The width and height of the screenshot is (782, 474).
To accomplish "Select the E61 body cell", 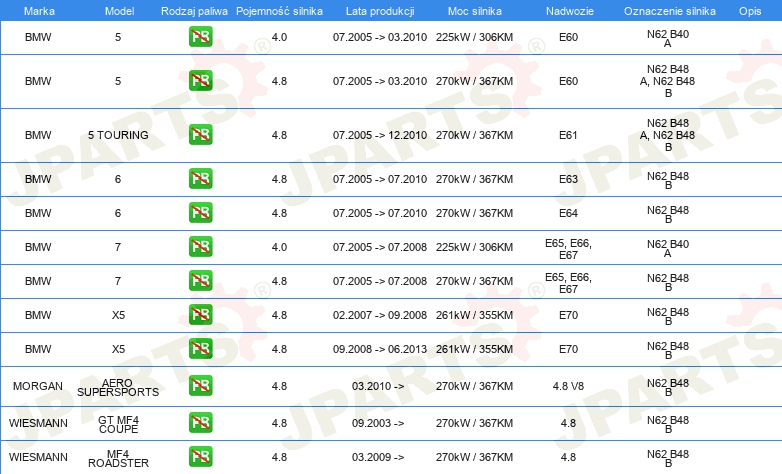I will 568,135.
